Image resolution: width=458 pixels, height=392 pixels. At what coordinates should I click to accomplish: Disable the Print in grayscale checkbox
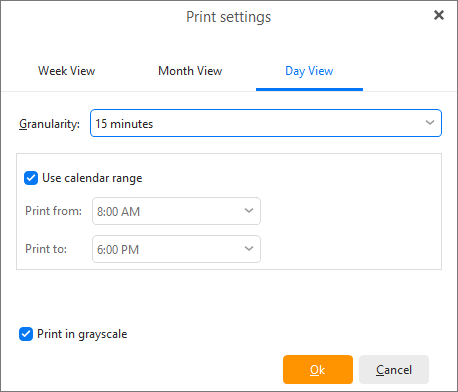(x=26, y=334)
